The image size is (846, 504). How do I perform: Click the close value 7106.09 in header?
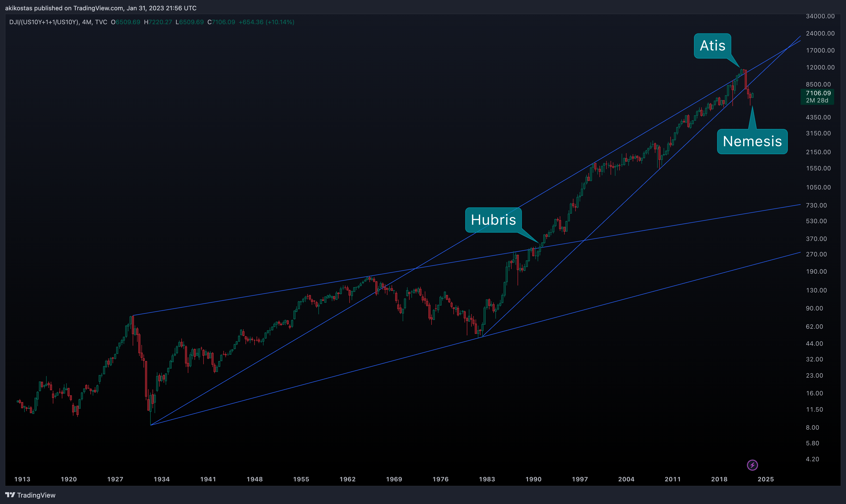[223, 22]
